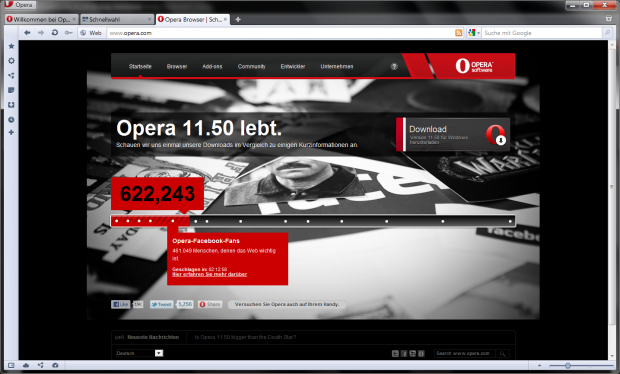Open the Startseite site menu item
The width and height of the screenshot is (620, 374).
point(140,66)
